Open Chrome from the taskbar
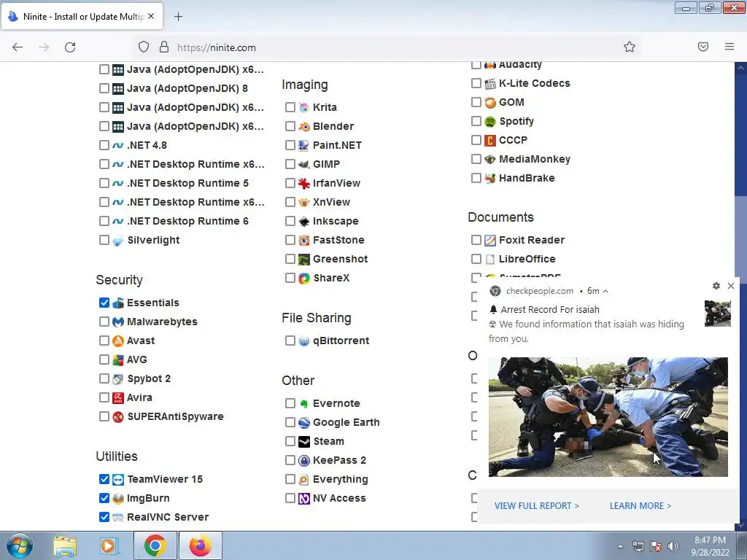747x560 pixels. pos(155,545)
